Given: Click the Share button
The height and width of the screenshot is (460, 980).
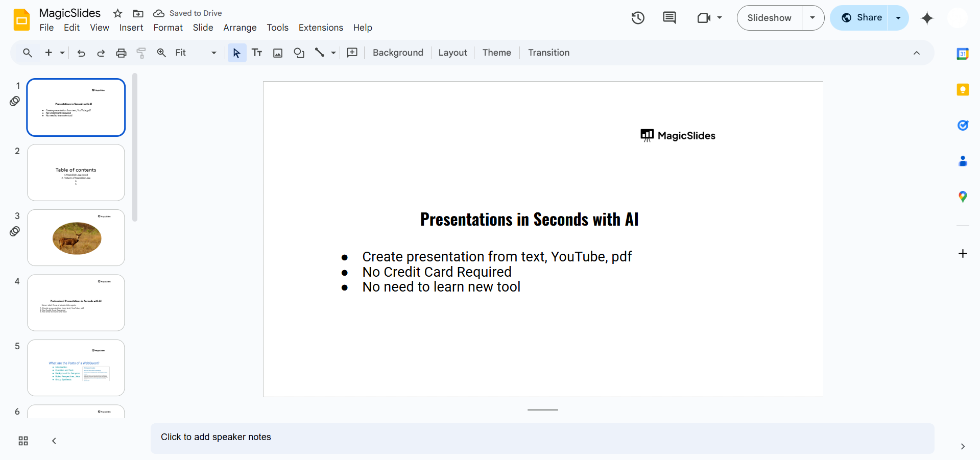Looking at the screenshot, I should point(859,18).
